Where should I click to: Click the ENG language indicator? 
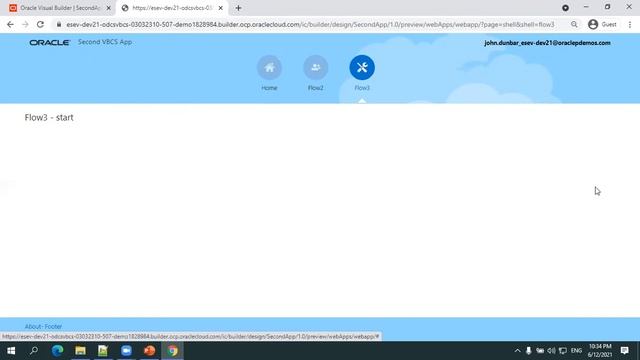tap(576, 351)
